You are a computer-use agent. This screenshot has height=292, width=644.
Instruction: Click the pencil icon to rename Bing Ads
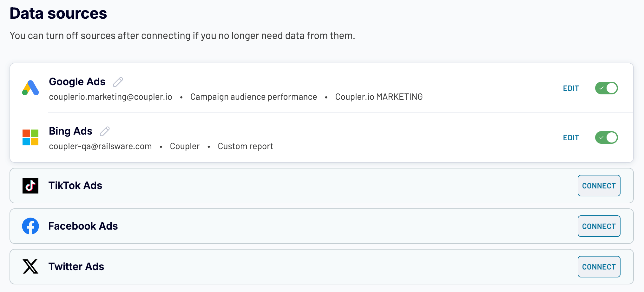coord(105,131)
